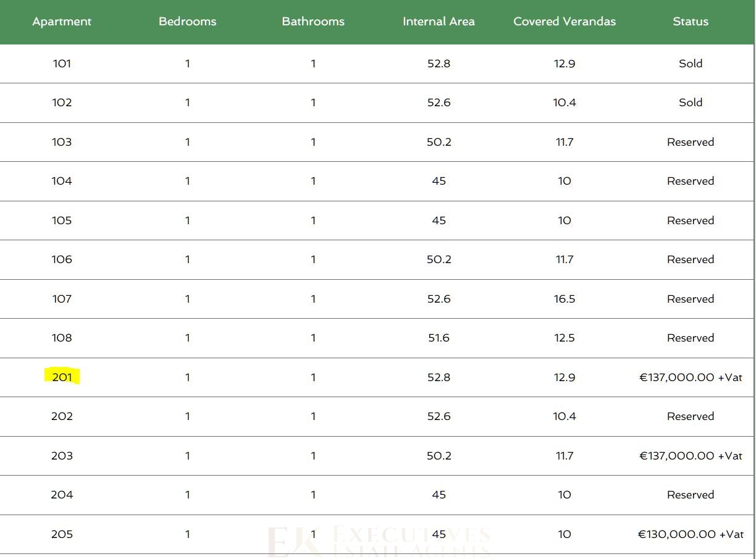Click the Sold status for apartment 101
The width and height of the screenshot is (756, 559).
click(x=691, y=64)
